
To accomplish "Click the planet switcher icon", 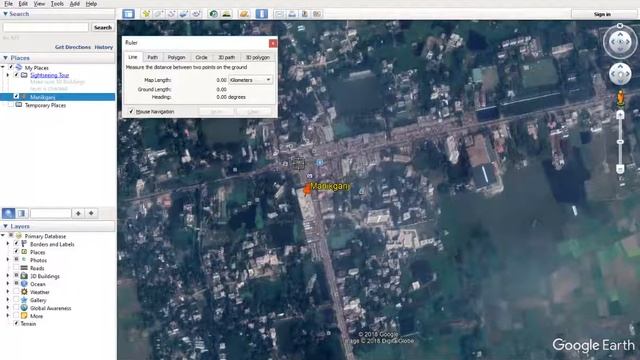I will coord(244,14).
